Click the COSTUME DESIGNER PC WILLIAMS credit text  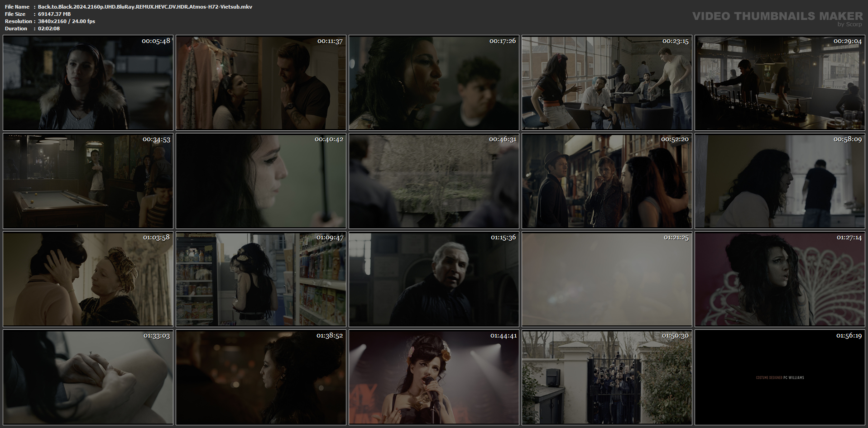click(780, 377)
